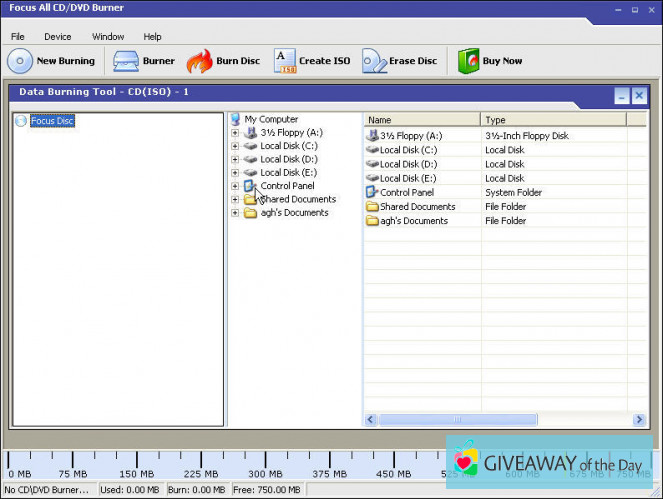Sort the list by the Name column header
Viewport: 663px width, 499px height.
[421, 120]
